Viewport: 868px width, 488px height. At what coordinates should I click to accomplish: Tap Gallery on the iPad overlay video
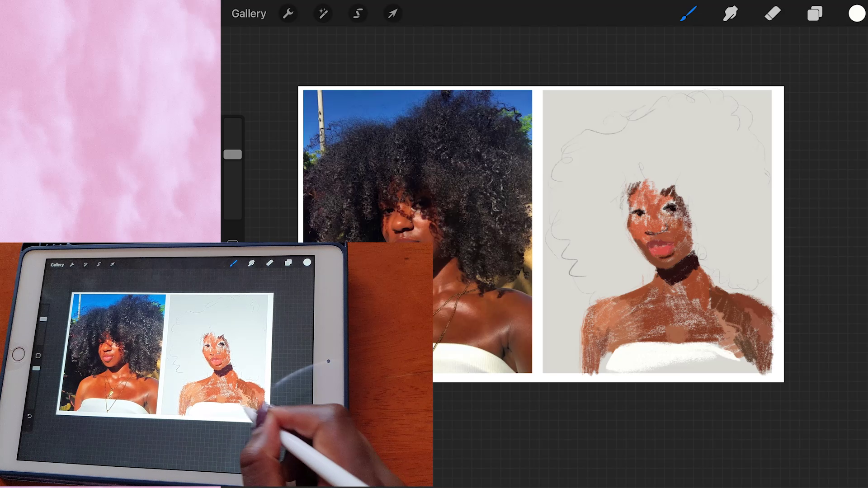57,265
